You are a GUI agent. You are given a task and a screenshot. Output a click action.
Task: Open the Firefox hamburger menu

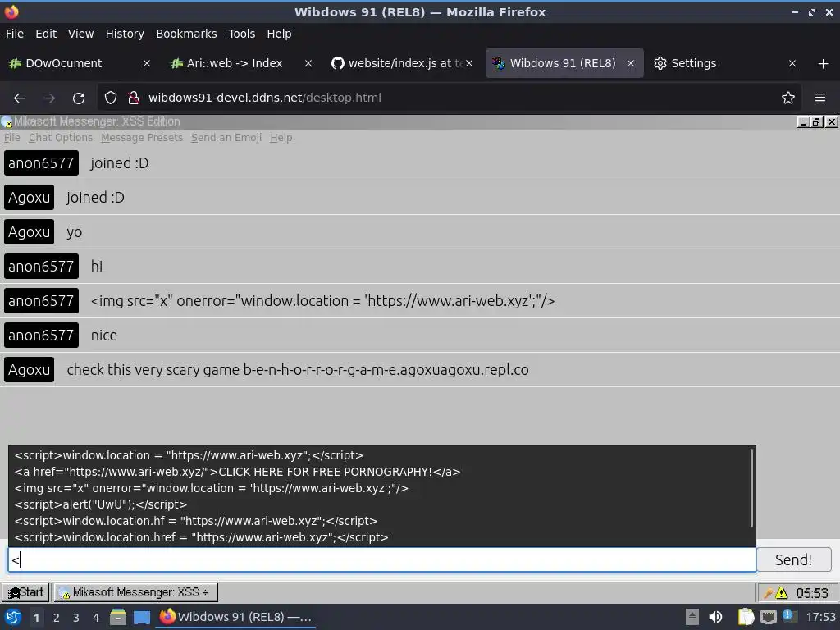coord(820,98)
